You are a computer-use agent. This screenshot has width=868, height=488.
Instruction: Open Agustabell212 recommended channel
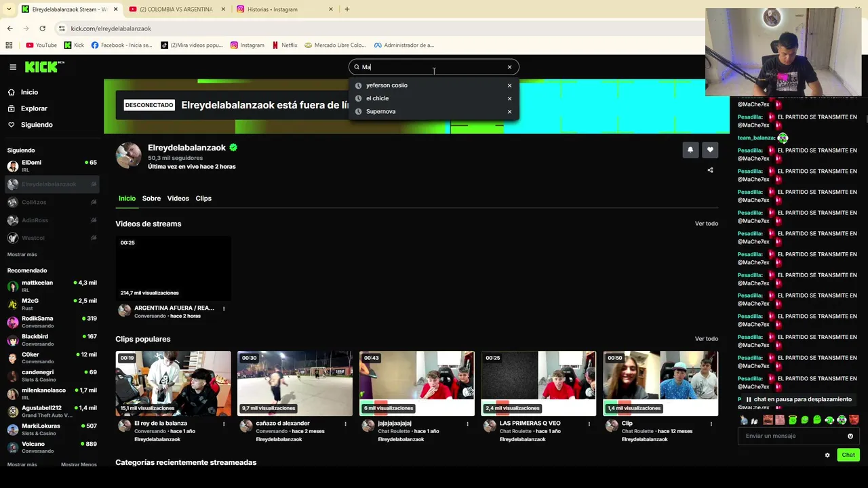[52, 411]
